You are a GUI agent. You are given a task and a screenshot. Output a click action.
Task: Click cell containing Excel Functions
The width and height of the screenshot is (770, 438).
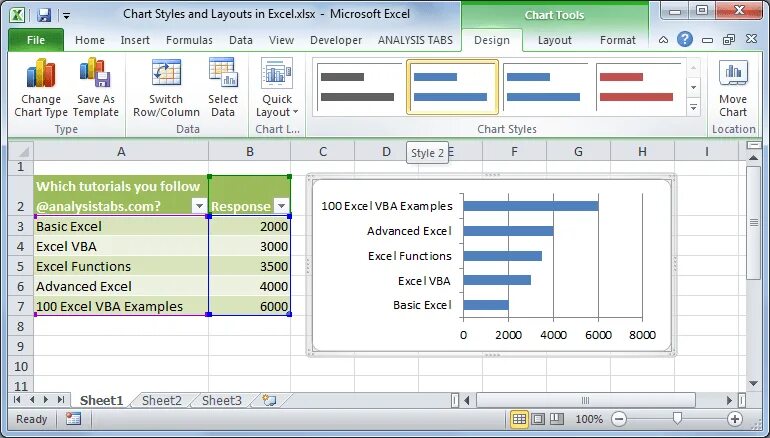click(x=121, y=266)
